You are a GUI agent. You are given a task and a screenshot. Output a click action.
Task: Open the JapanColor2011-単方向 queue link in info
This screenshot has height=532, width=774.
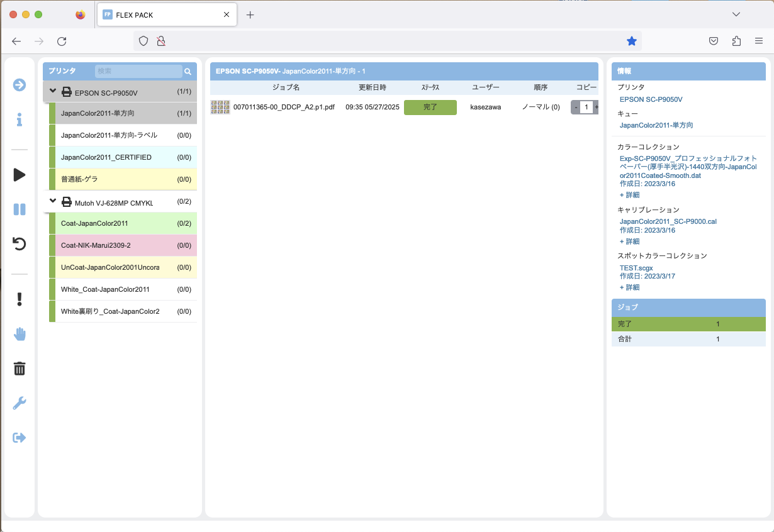tap(656, 125)
